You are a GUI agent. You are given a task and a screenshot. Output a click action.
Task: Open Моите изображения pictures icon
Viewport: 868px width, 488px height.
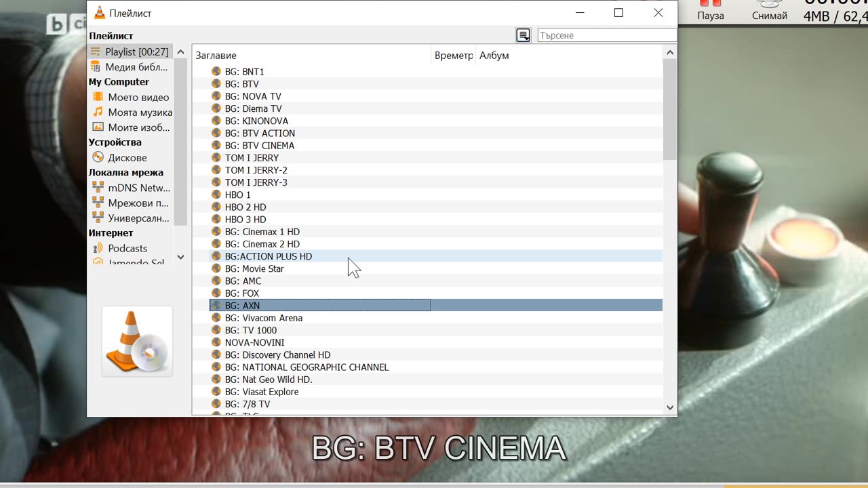pos(98,127)
